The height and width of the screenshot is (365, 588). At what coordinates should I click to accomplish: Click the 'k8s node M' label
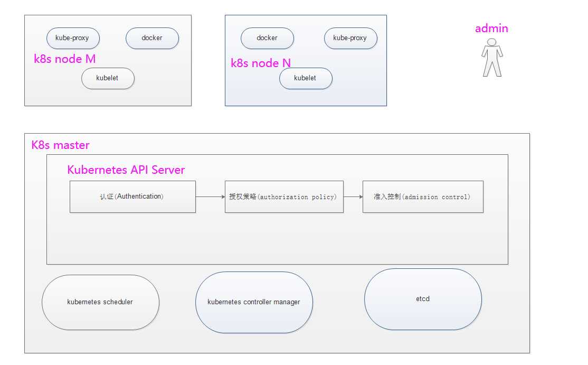point(65,59)
